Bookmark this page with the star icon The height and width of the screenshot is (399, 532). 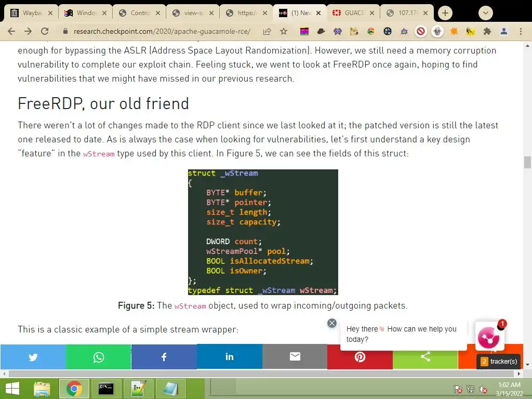tap(284, 32)
